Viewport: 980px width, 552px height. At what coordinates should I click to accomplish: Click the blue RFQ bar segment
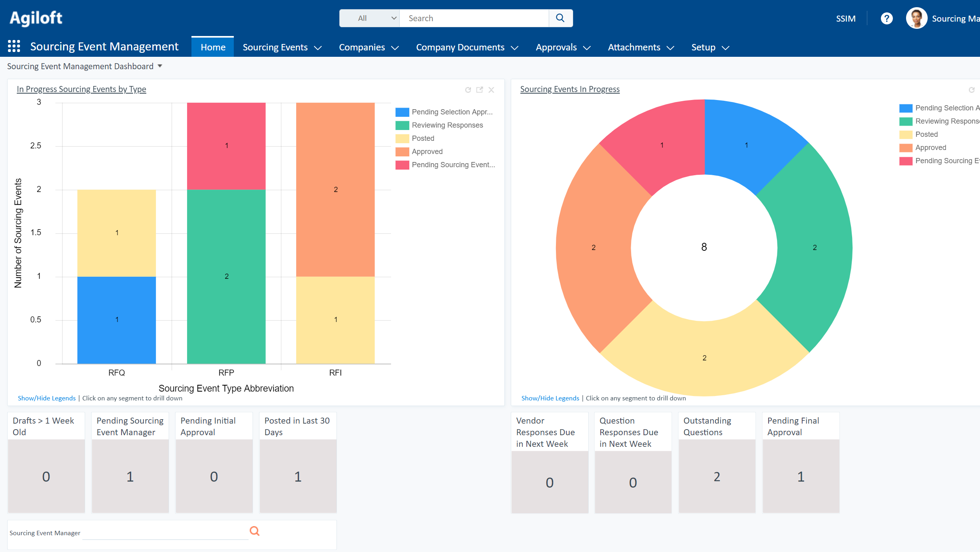click(x=117, y=320)
